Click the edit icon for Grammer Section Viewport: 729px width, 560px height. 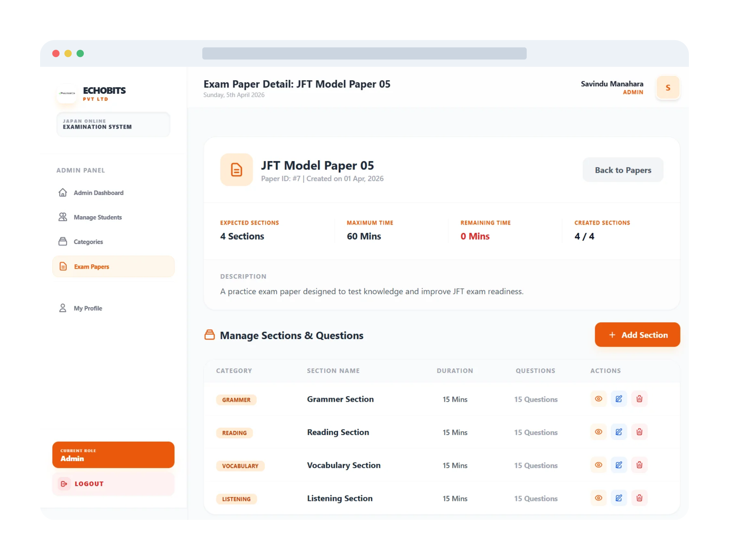(x=619, y=399)
